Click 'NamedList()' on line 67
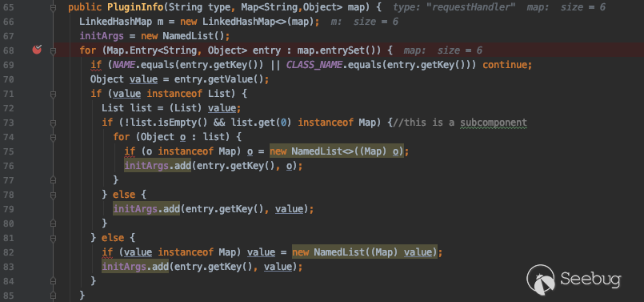Screen dimensions: 644x302 pos(193,36)
